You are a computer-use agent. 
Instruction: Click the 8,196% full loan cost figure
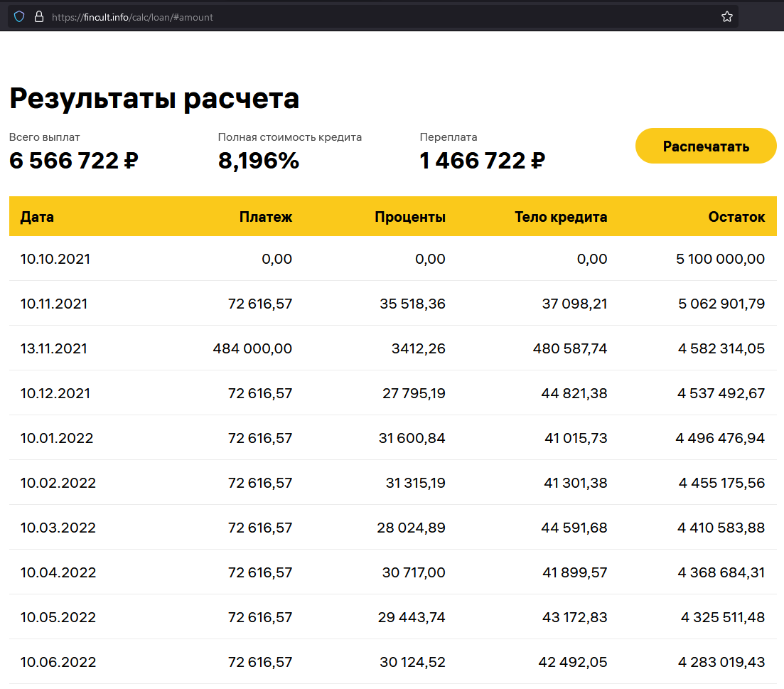click(259, 161)
